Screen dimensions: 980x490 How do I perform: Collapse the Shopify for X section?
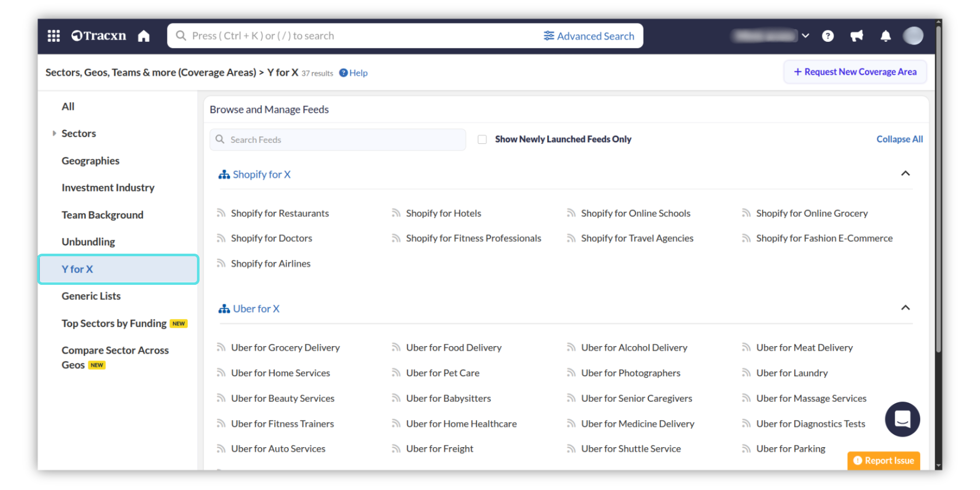pos(905,174)
